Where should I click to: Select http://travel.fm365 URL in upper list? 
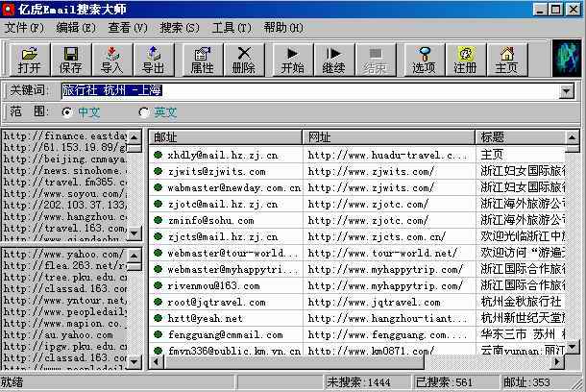click(x=64, y=182)
